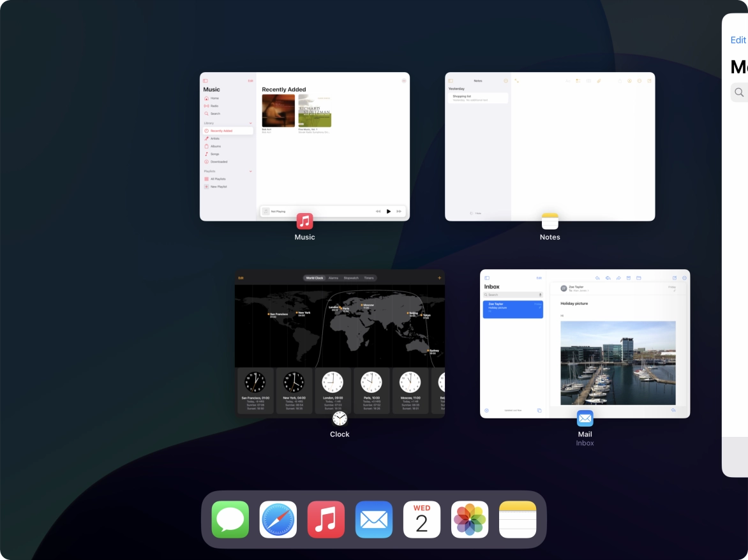The width and height of the screenshot is (748, 560).
Task: Click the plus icon in Clock window
Action: click(439, 278)
